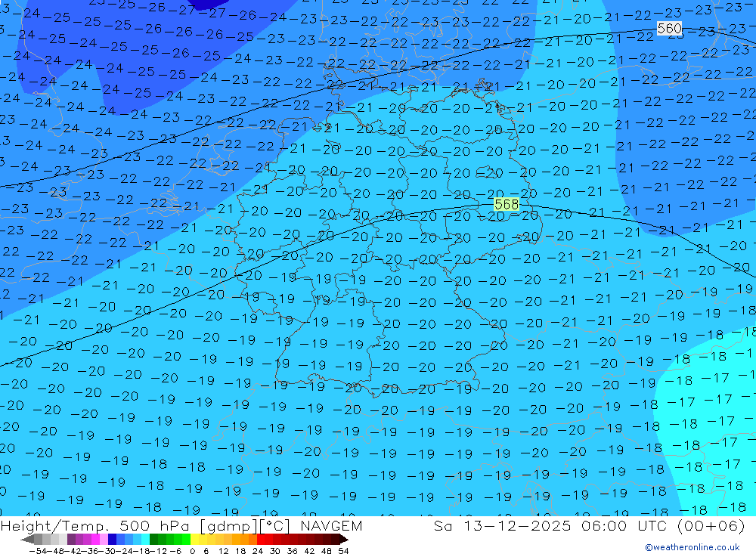Click the legend label -30
This screenshot has height=554, width=756.
tap(107, 551)
